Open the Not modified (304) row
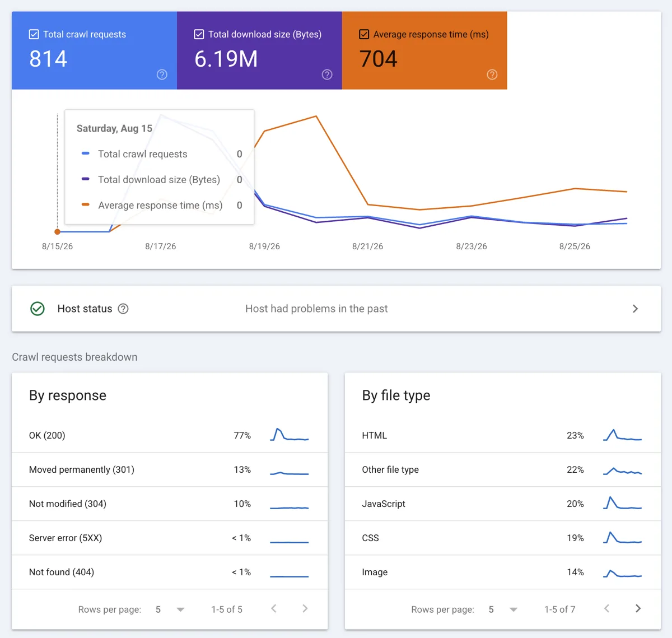672x638 pixels. click(x=170, y=504)
